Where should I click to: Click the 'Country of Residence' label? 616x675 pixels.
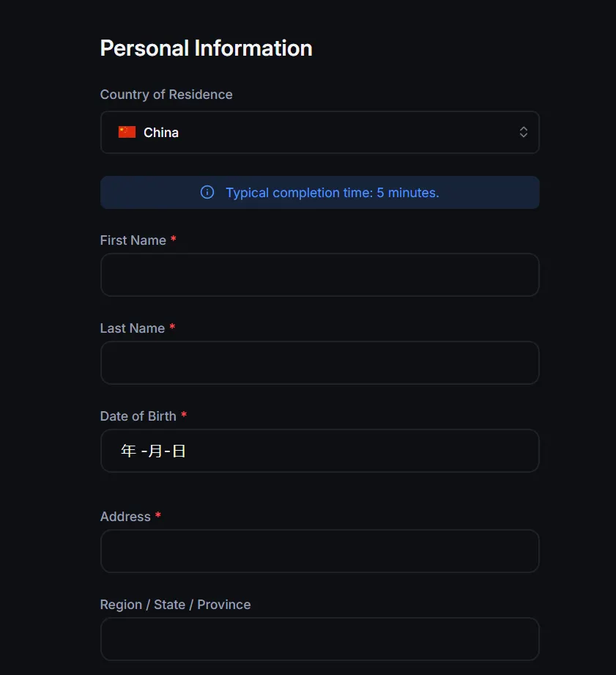pos(166,95)
